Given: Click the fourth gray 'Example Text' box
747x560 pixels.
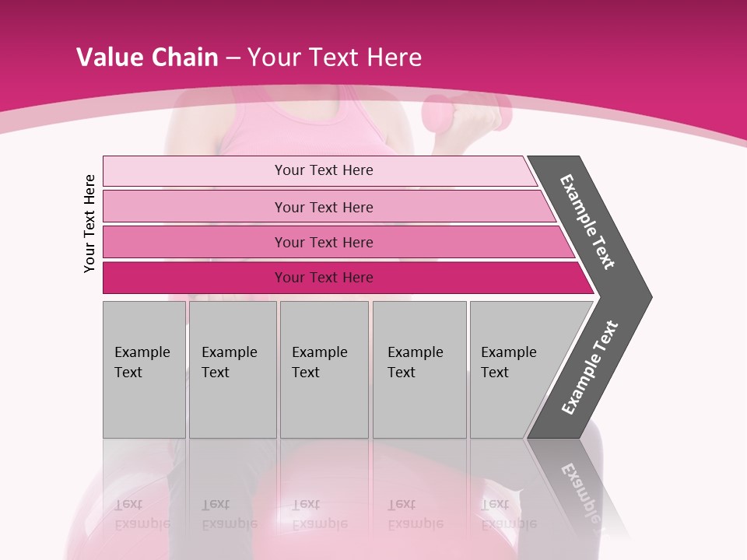Looking at the screenshot, I should coord(419,369).
